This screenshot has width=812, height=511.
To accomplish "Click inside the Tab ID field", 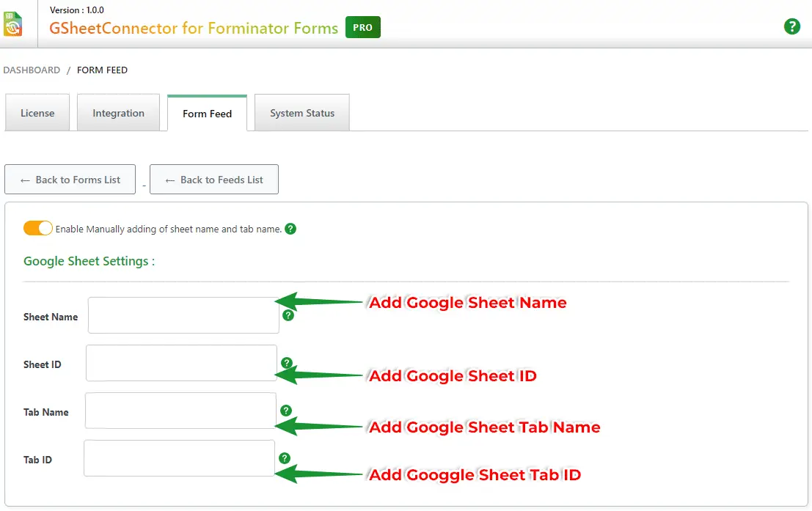I will (179, 458).
